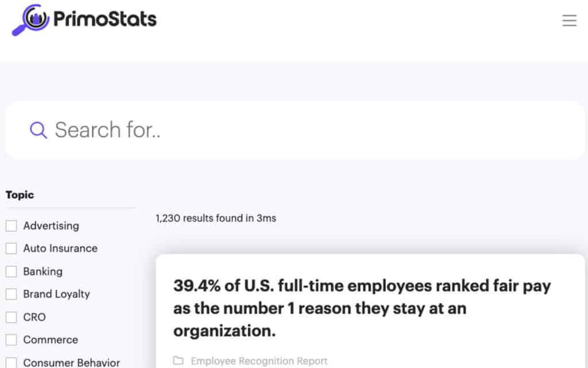Enable the Auto Insurance filter checkbox
This screenshot has width=588, height=368.
point(11,248)
